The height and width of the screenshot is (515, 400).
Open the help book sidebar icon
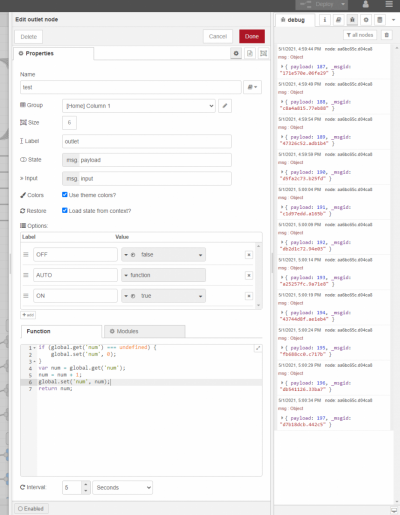tap(338, 20)
